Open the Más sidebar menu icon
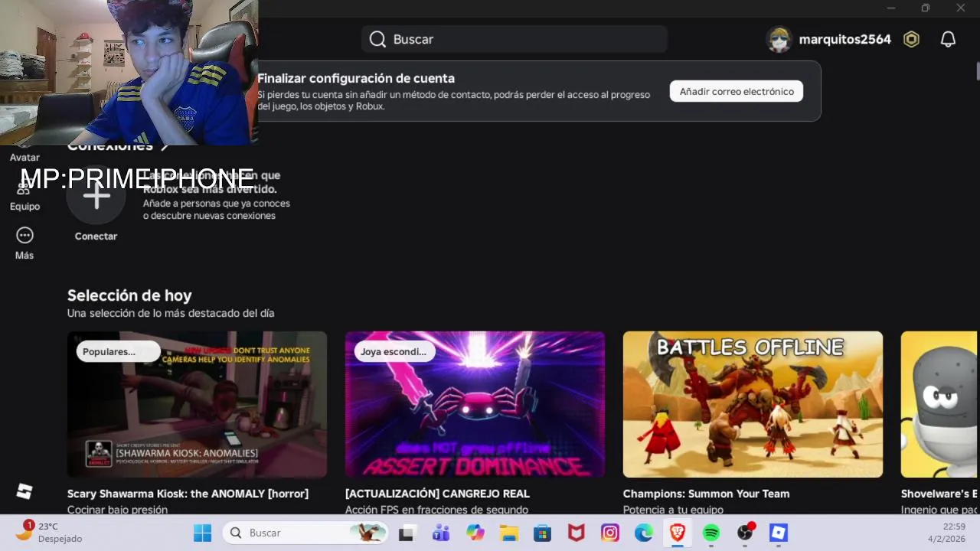Screen dimensions: 980x551 [24, 236]
